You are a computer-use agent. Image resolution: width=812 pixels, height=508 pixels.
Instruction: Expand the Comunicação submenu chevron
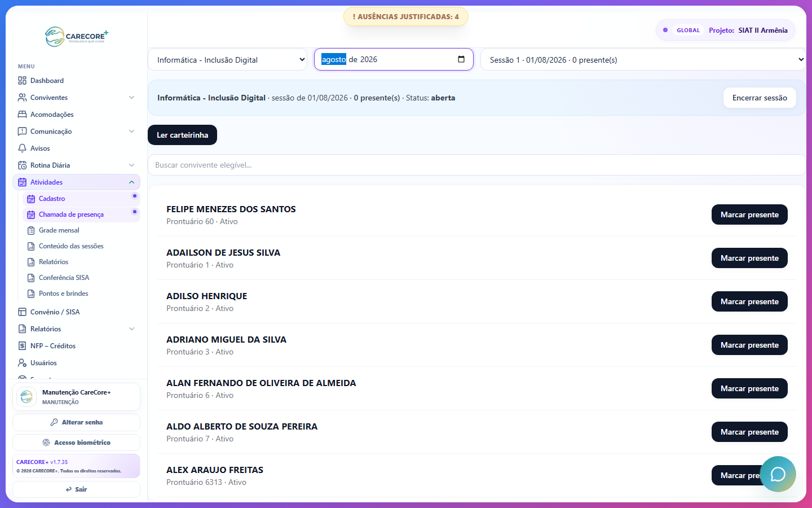pos(131,132)
